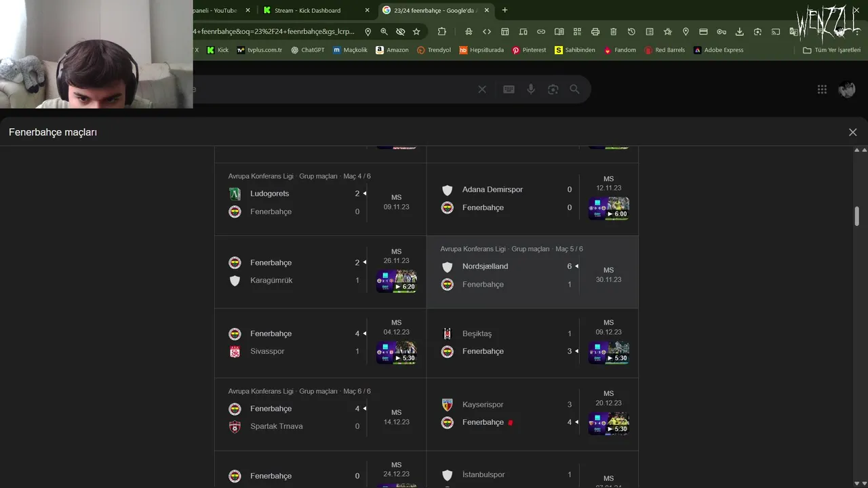
Task: Open a new browser tab
Action: pyautogui.click(x=505, y=10)
